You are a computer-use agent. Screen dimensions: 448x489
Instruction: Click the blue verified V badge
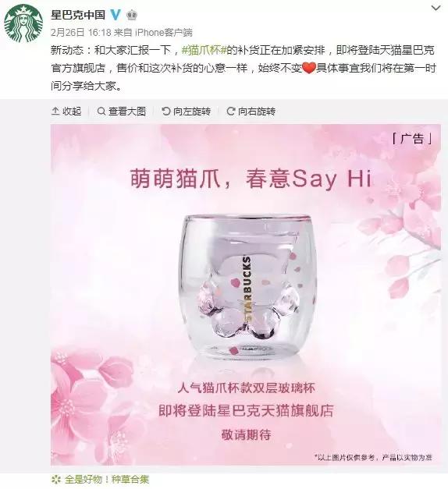tap(116, 14)
